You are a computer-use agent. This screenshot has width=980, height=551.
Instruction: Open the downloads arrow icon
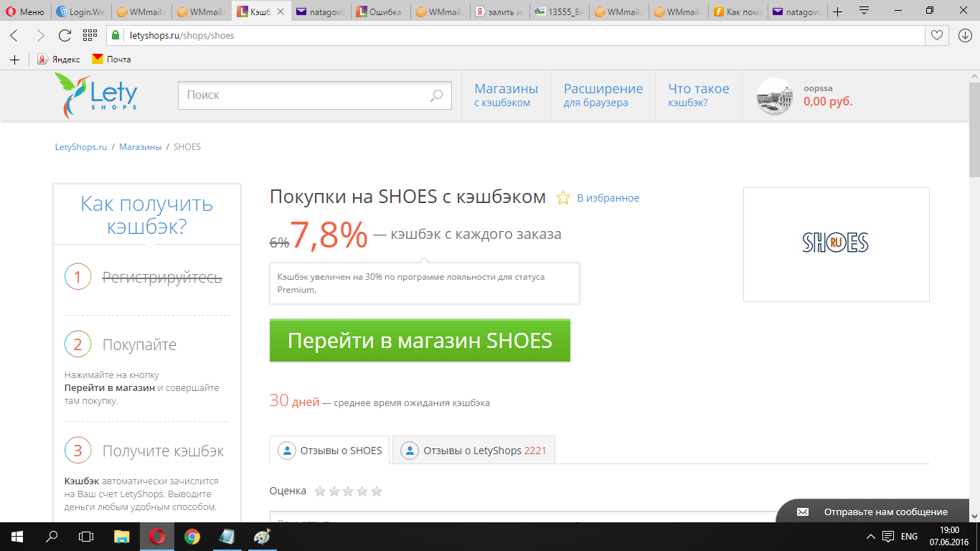click(965, 35)
